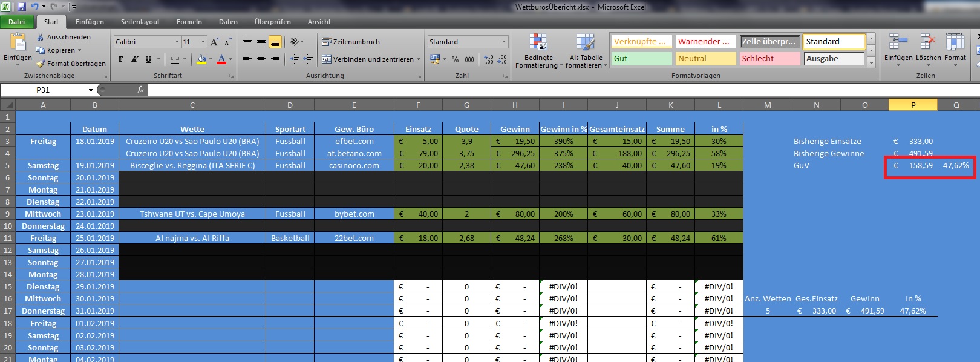Toggle bottom vertical alignment
Image resolution: width=980 pixels, height=362 pixels.
tap(275, 42)
